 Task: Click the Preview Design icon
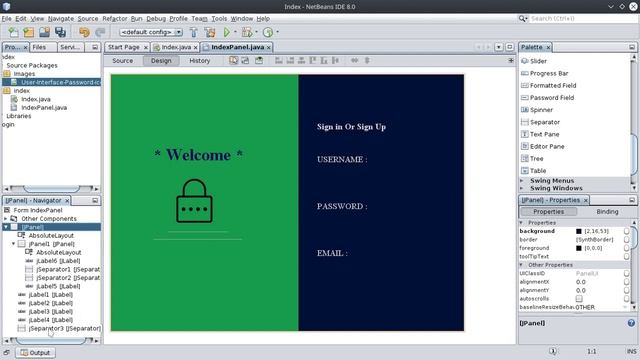259,60
